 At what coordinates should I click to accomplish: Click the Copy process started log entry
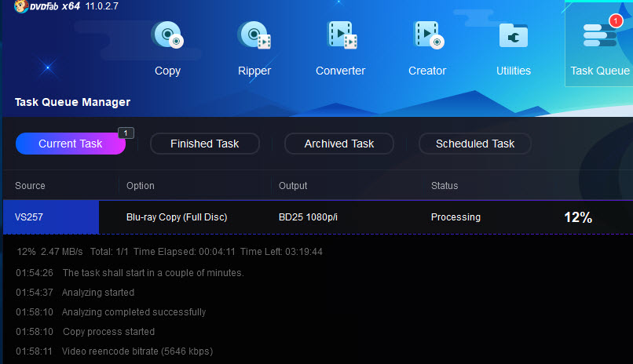[x=85, y=332]
